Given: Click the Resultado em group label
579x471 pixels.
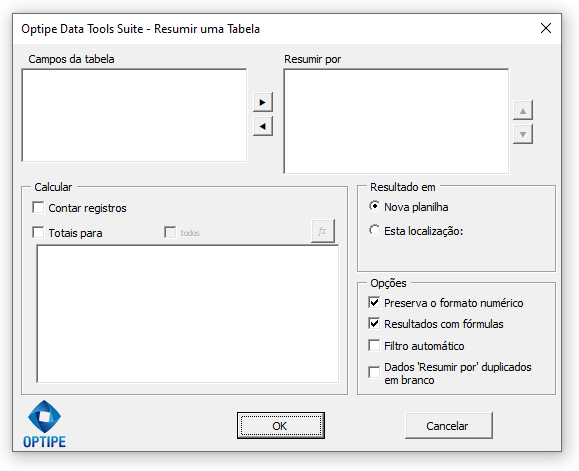Looking at the screenshot, I should [402, 187].
